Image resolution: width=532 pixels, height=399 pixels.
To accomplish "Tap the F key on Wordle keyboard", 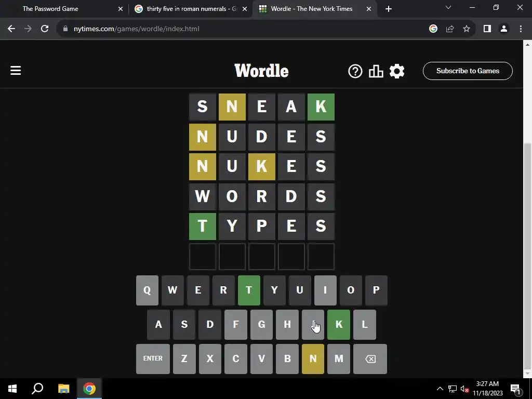I will [x=236, y=324].
